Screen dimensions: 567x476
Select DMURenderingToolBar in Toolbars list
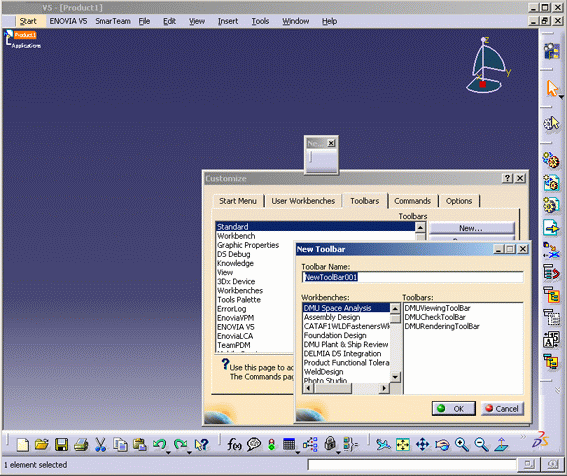coord(442,326)
